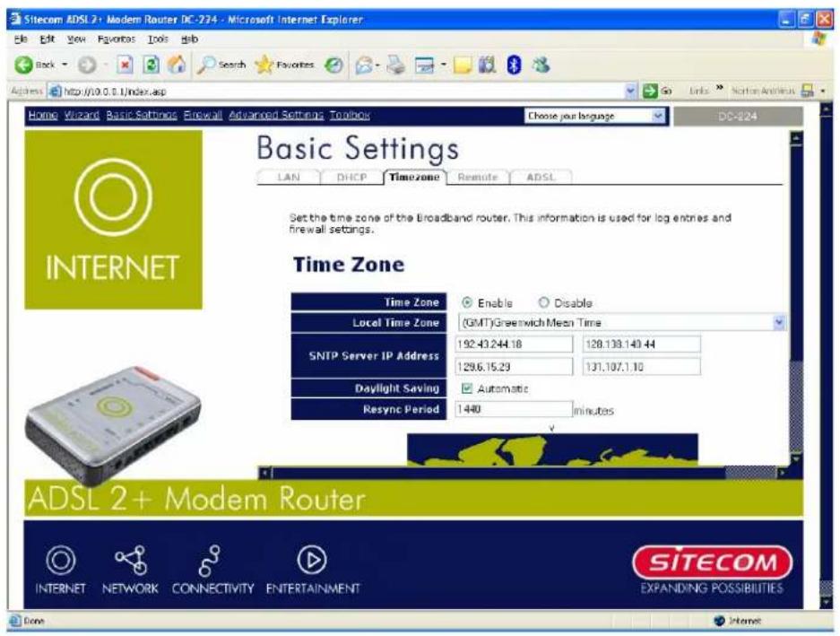This screenshot has width=840, height=636.
Task: Switch to the ADSL tab
Action: click(x=541, y=177)
